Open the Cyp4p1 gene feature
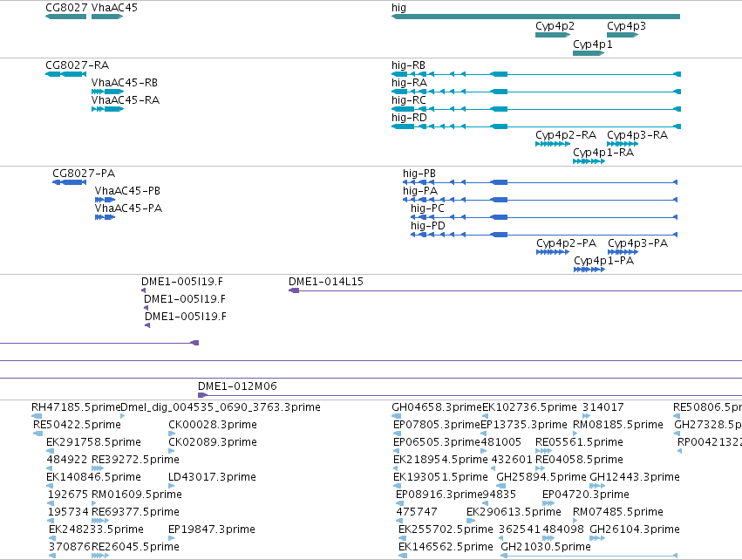The height and width of the screenshot is (560, 742). (589, 53)
